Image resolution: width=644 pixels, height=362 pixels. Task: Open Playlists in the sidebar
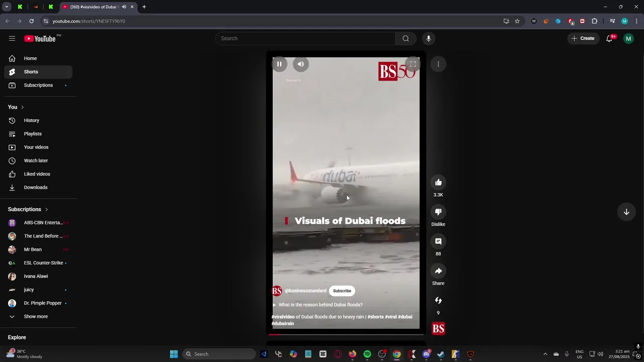[38, 134]
